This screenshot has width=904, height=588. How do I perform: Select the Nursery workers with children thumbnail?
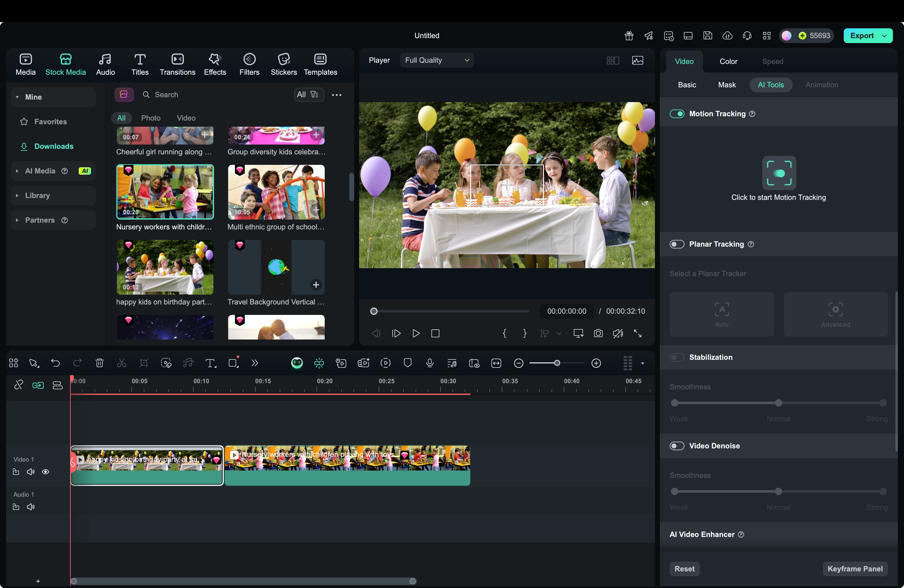pyautogui.click(x=165, y=192)
